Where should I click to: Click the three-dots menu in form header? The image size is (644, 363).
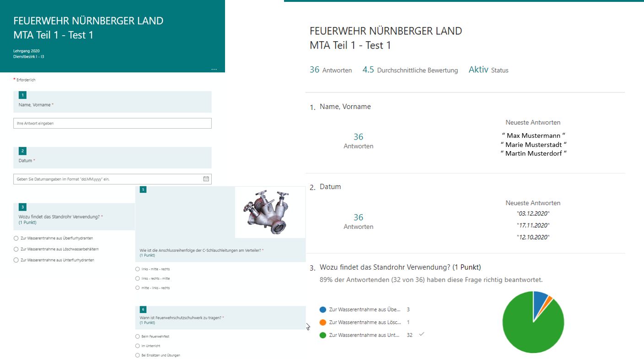(x=214, y=69)
